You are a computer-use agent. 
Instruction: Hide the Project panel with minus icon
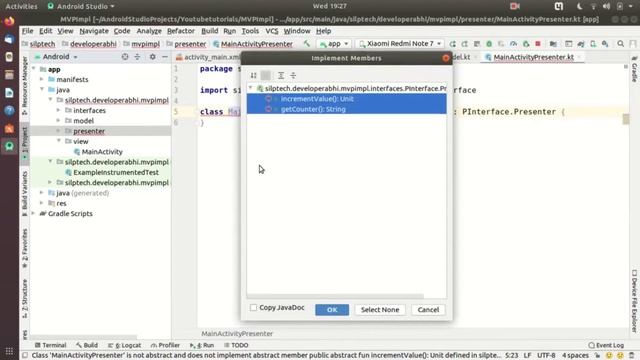[165, 57]
